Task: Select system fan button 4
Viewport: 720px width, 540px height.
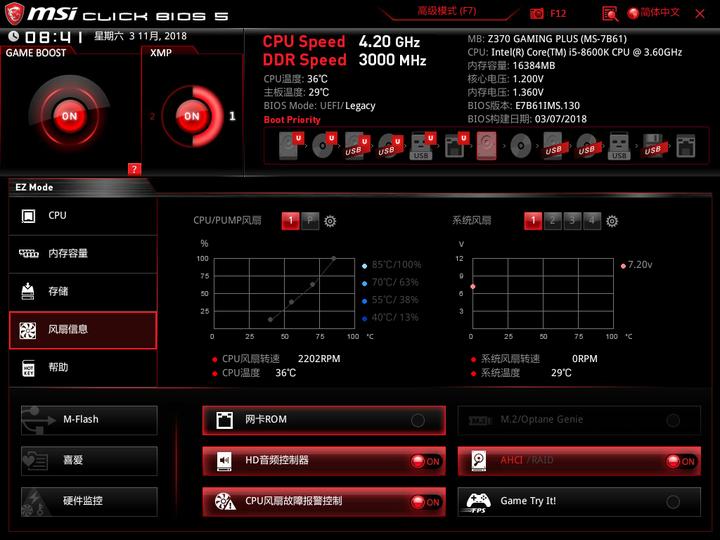Action: [x=592, y=221]
